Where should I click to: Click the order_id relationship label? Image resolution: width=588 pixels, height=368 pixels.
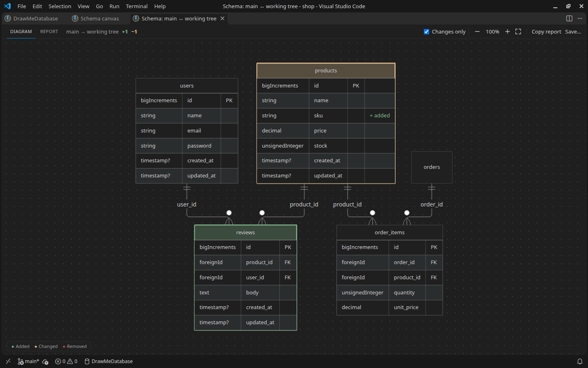tap(432, 204)
